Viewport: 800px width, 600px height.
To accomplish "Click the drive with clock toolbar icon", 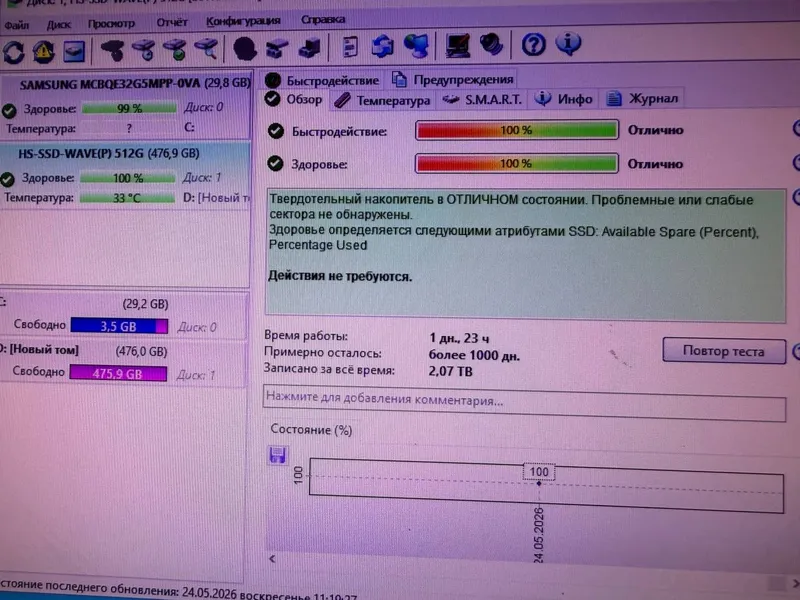I will coord(144,50).
